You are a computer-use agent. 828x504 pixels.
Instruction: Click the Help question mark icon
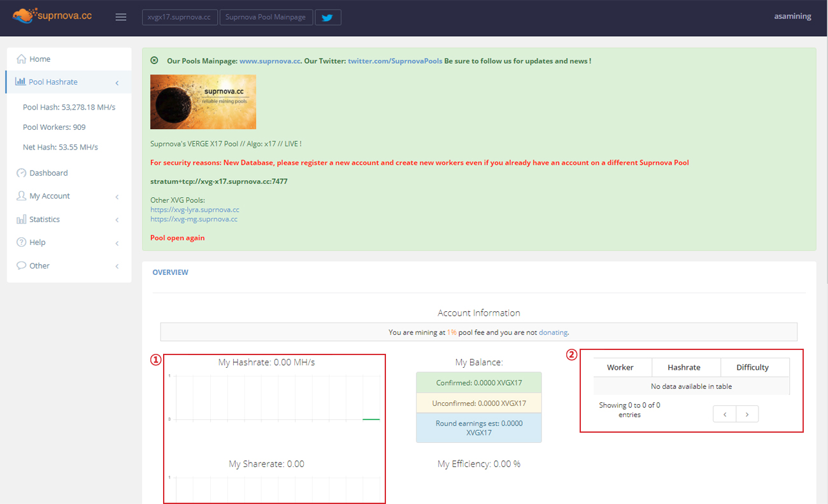point(22,242)
